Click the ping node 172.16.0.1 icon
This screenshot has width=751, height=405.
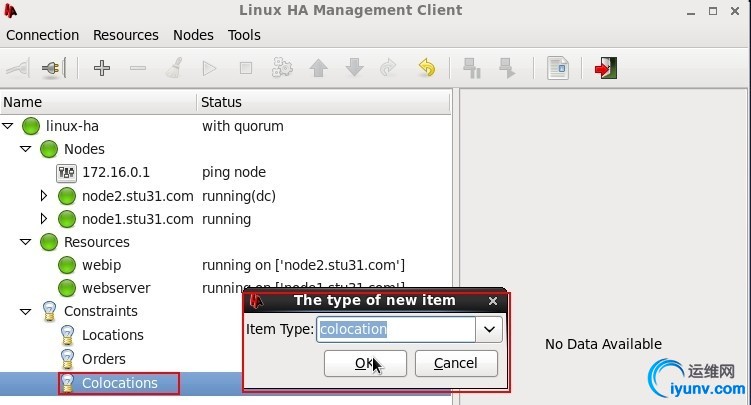tap(67, 172)
